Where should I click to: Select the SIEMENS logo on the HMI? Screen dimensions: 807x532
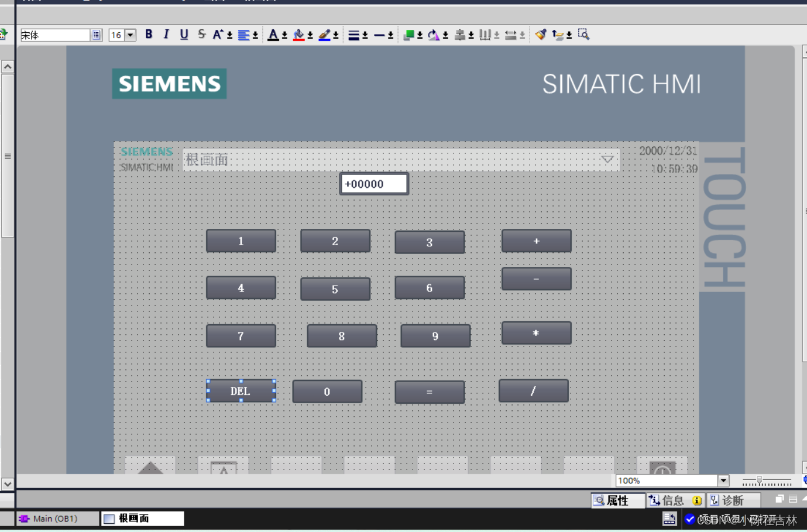pyautogui.click(x=170, y=84)
